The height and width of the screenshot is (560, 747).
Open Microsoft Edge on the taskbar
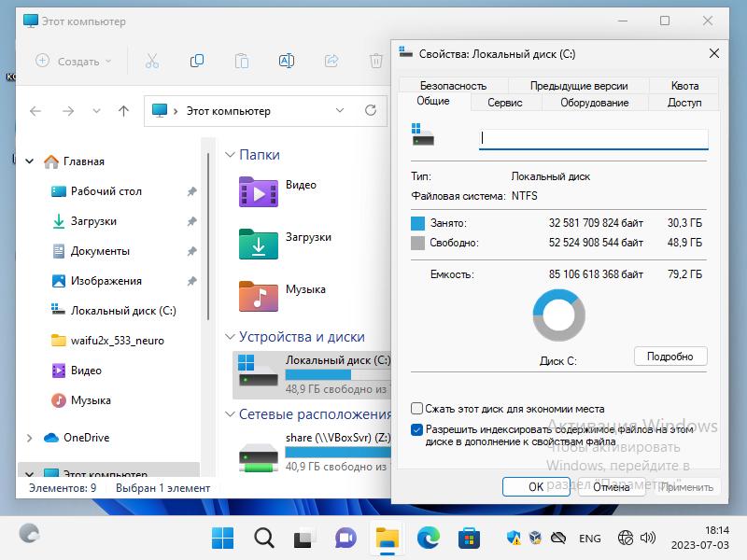(428, 539)
